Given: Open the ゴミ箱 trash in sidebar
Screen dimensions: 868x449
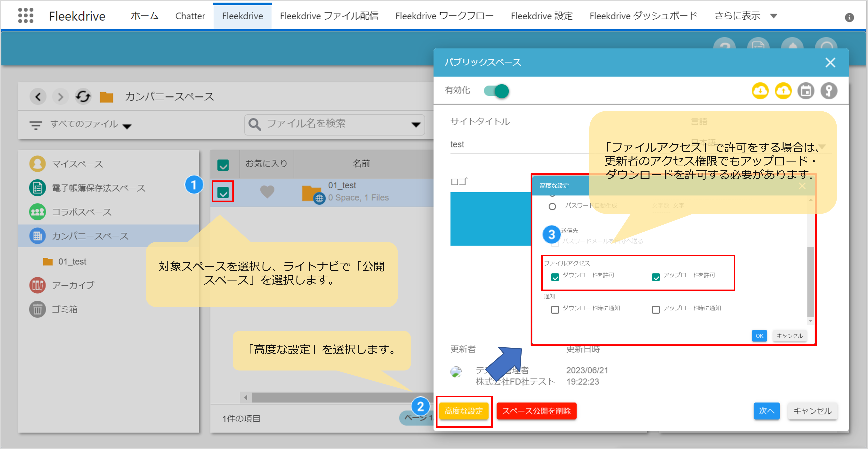Looking at the screenshot, I should [x=64, y=309].
